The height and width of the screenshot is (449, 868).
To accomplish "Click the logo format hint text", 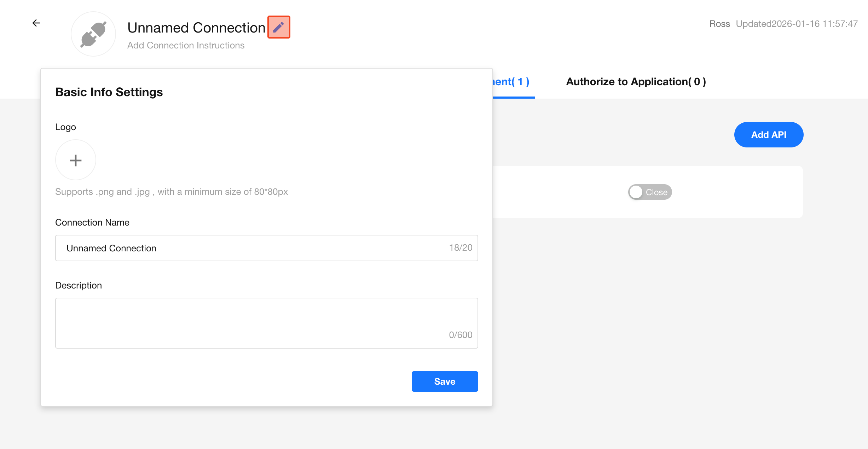I will 172,192.
